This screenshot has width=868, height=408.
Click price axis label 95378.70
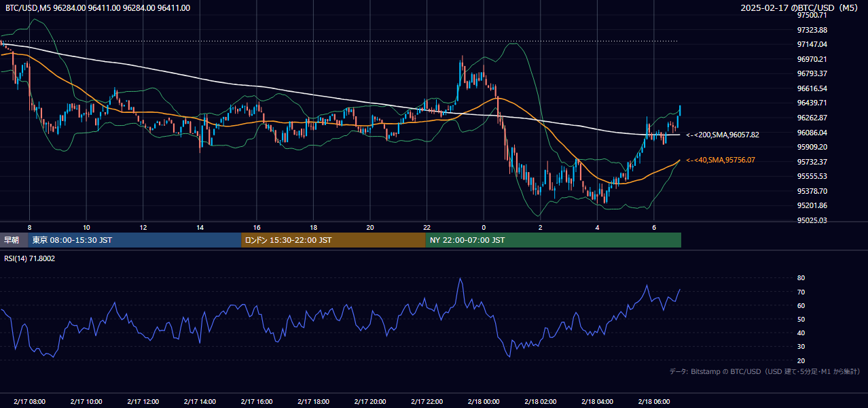tap(812, 191)
